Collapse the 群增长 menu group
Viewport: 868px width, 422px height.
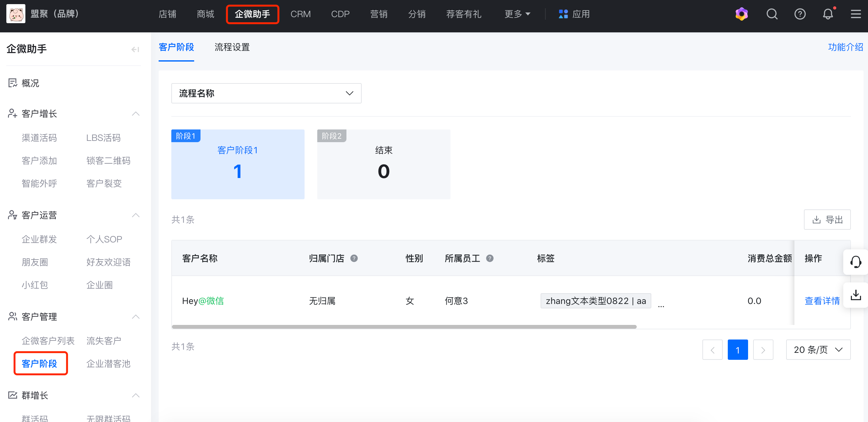click(x=136, y=395)
